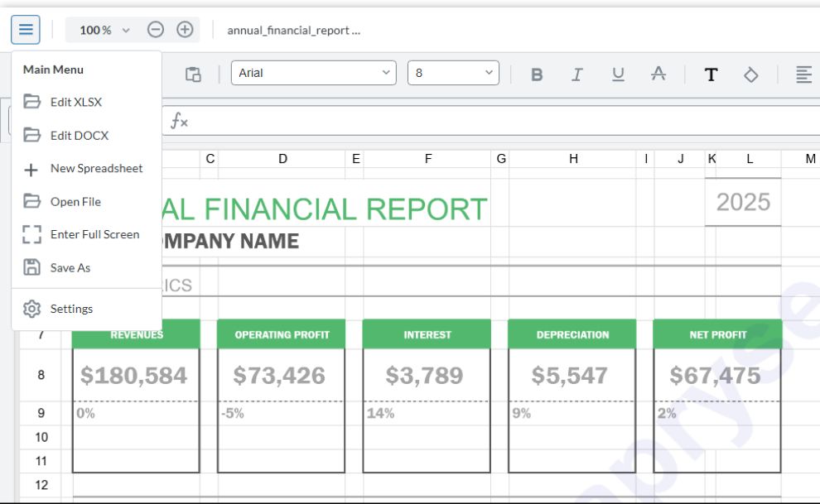The height and width of the screenshot is (504, 820).
Task: Click the Open File folder icon
Action: coord(32,201)
